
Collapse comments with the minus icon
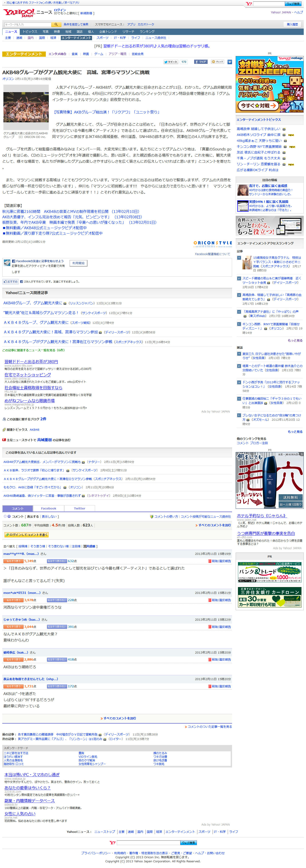[x=9, y=516]
